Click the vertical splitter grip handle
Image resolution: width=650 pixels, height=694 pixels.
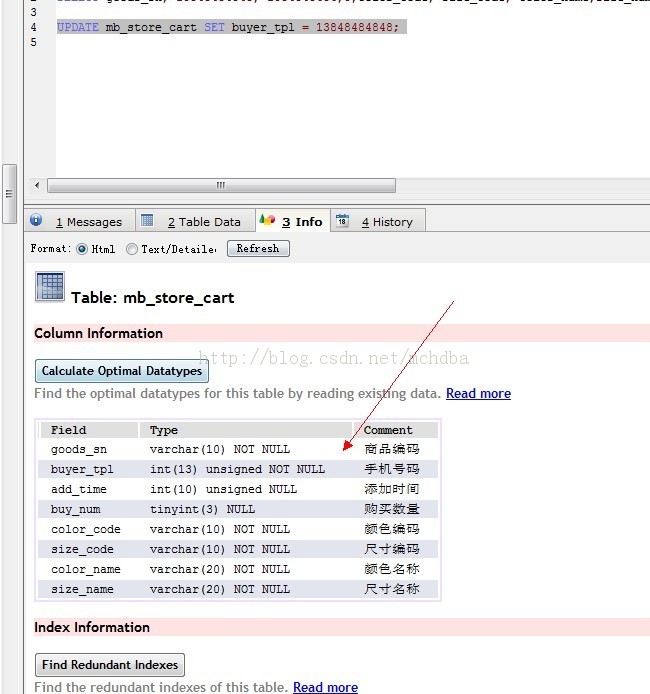point(9,194)
